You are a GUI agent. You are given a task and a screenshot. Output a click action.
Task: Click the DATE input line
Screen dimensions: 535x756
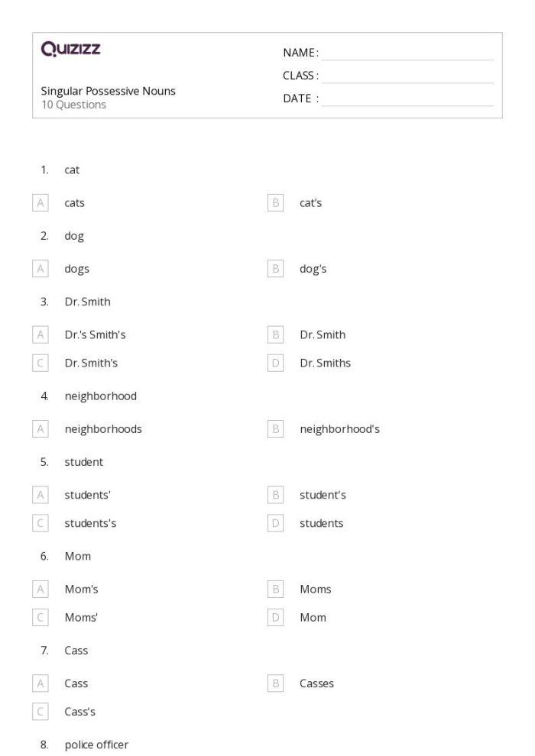(407, 99)
